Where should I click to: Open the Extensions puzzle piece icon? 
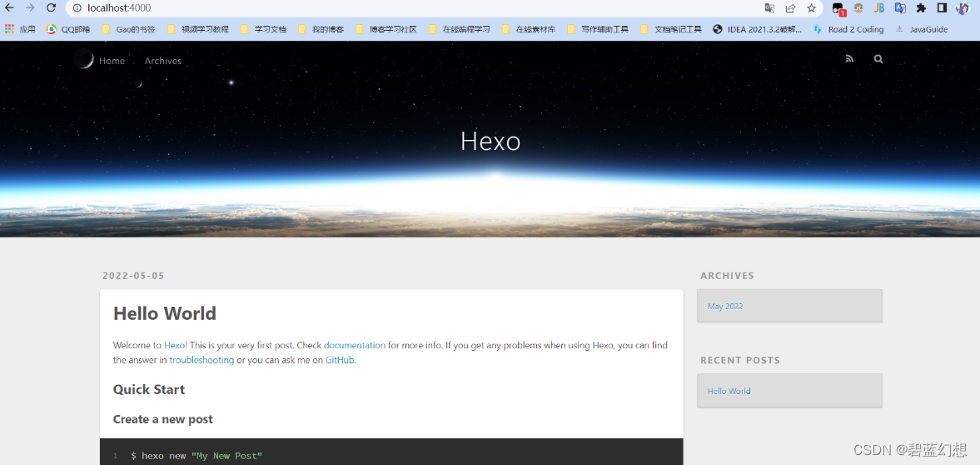[921, 8]
